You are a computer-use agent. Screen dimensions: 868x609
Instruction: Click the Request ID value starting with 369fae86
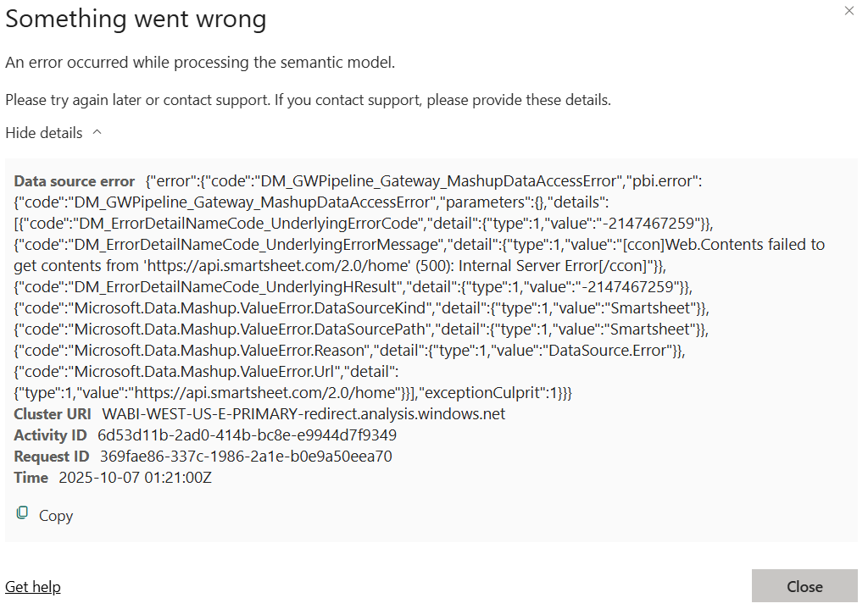(246, 457)
